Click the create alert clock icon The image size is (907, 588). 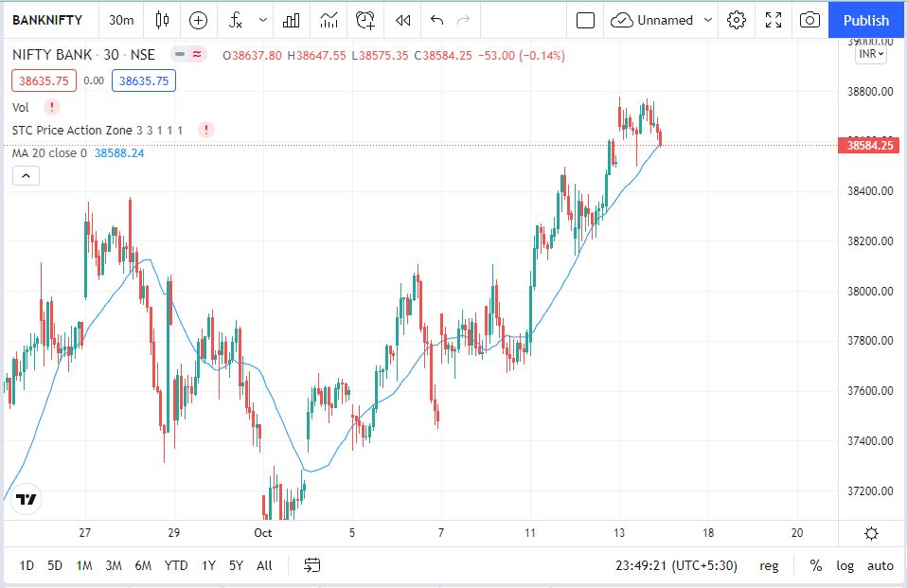[x=365, y=20]
